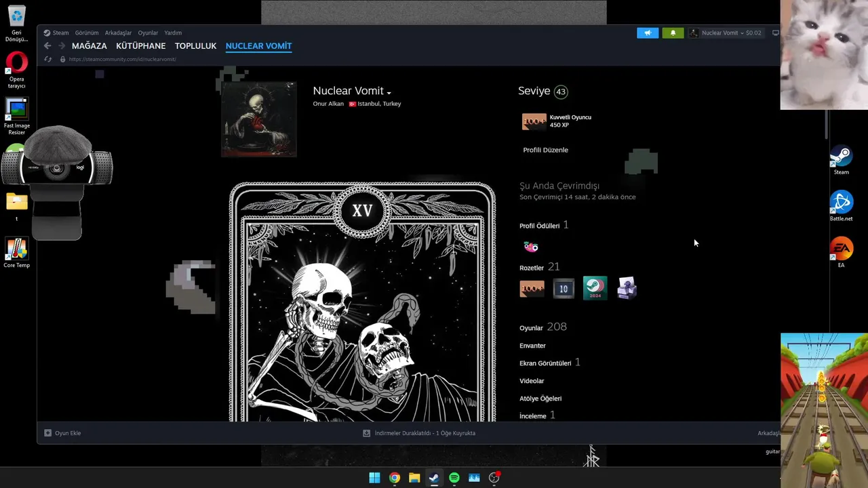This screenshot has height=488, width=868.
Task: Open the Steam 2024 badge
Action: pyautogui.click(x=595, y=289)
